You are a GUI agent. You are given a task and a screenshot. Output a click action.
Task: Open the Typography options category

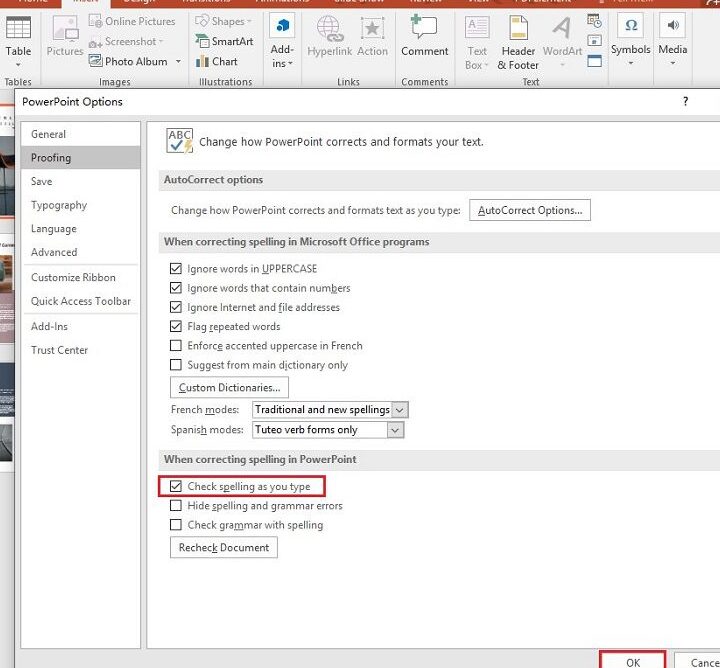pyautogui.click(x=80, y=205)
